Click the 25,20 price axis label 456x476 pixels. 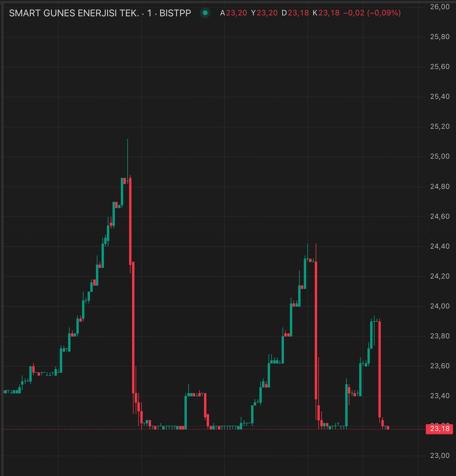click(440, 127)
